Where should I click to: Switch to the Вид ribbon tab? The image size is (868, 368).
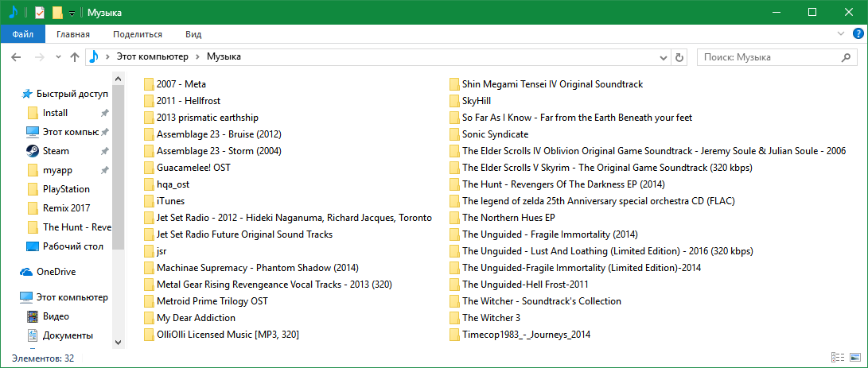pyautogui.click(x=193, y=34)
